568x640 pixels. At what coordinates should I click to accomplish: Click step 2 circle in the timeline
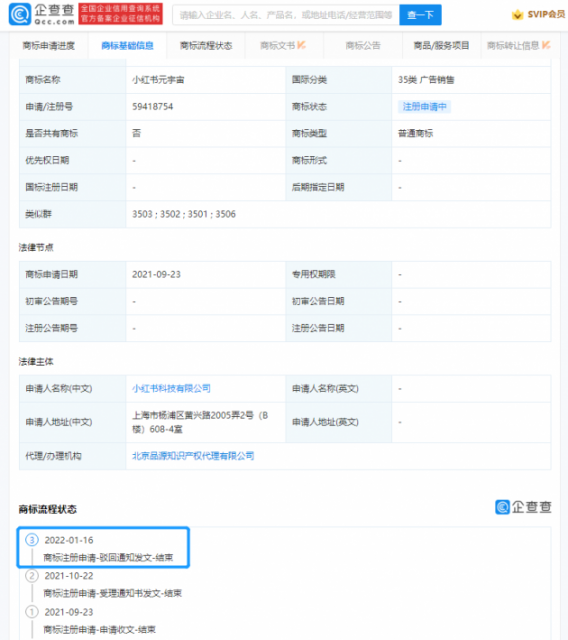pyautogui.click(x=32, y=576)
